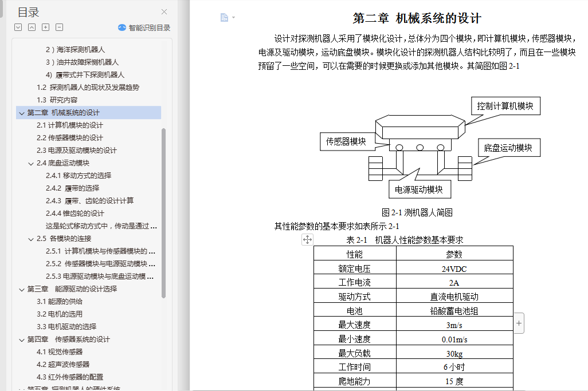The width and height of the screenshot is (588, 391).
Task: Jump to 3.3 电机驱动的选择
Action: pos(66,326)
